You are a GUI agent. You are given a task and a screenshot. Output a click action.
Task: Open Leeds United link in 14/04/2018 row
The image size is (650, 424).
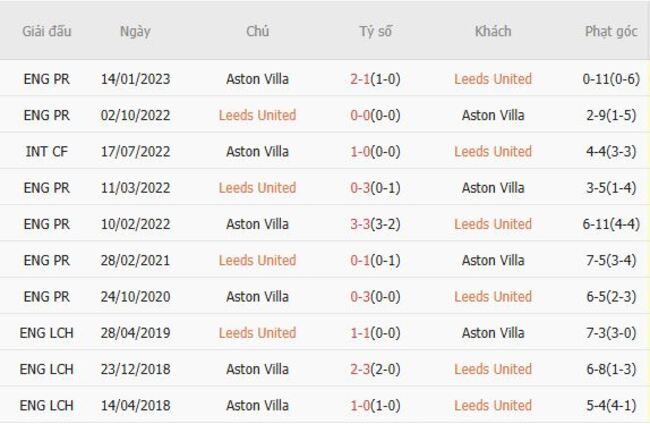coord(493,405)
